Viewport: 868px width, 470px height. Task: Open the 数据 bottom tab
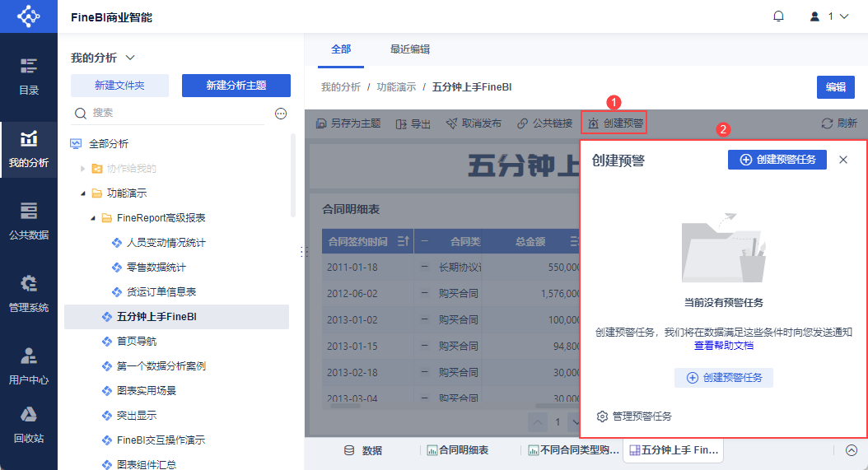click(363, 450)
